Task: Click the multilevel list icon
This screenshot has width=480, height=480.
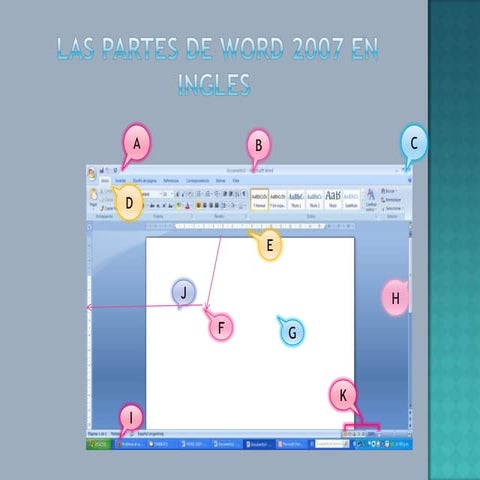Action: [217, 194]
